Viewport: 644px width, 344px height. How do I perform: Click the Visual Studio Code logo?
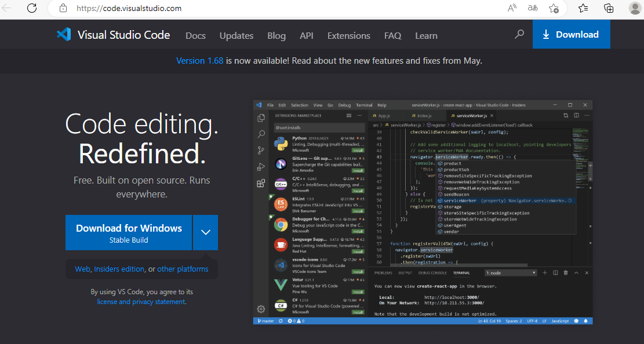click(x=114, y=35)
